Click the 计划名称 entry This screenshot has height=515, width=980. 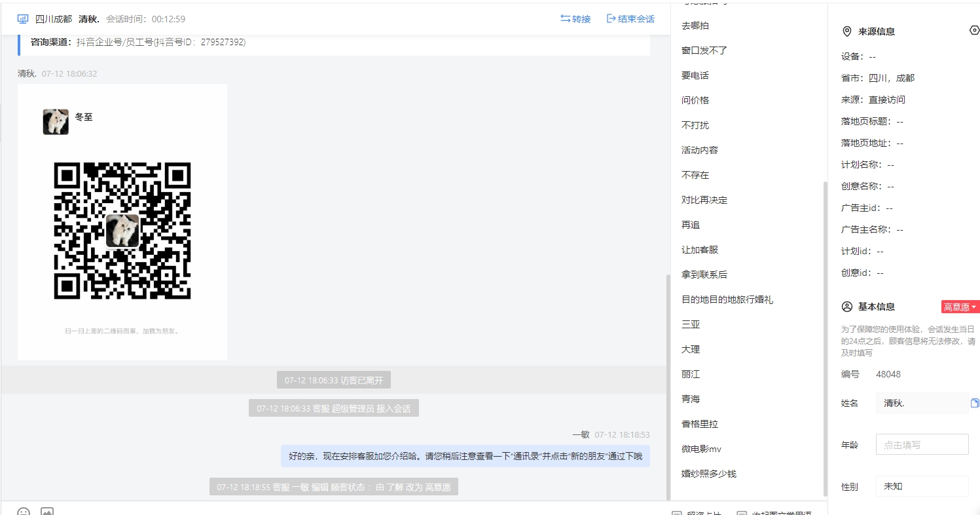click(x=868, y=164)
